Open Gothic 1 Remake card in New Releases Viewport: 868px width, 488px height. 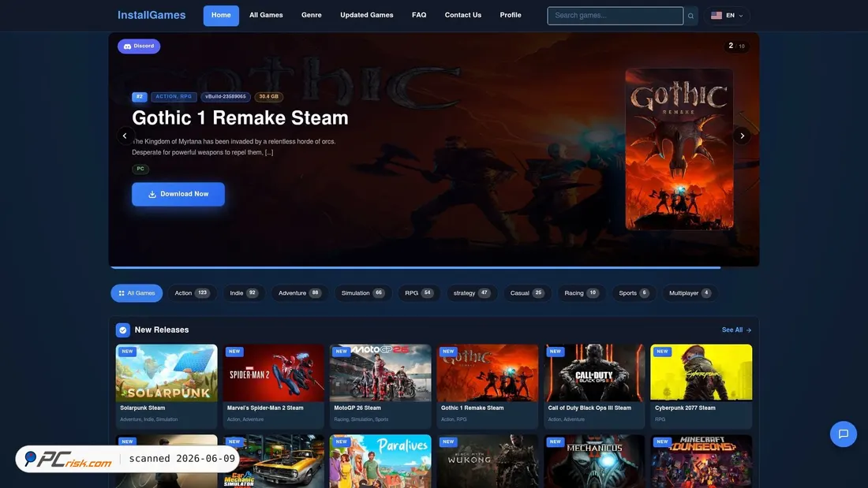pos(487,386)
